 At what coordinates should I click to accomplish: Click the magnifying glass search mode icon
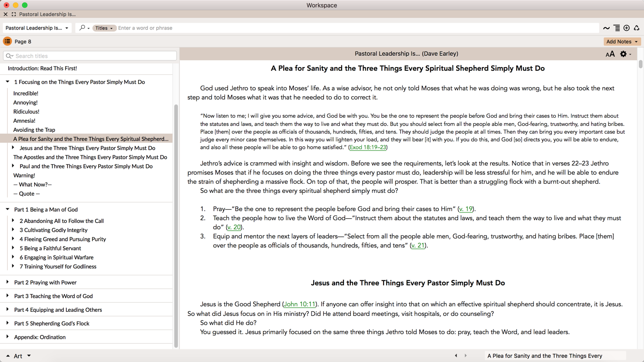click(x=83, y=28)
